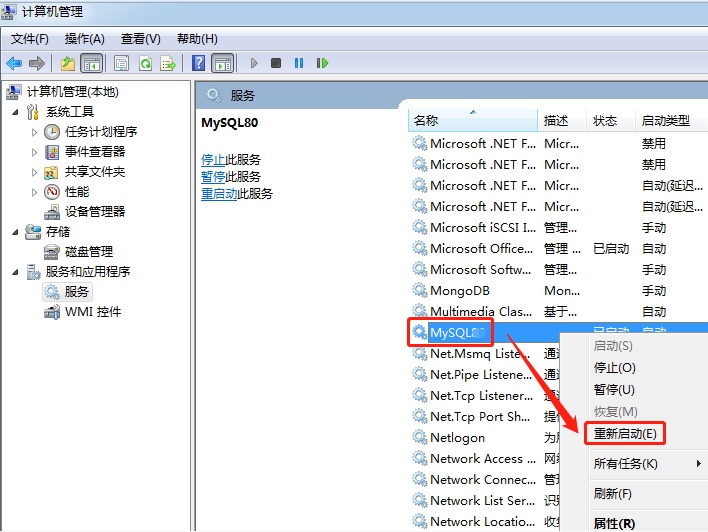Select 性能 in the tree
This screenshot has height=532, width=708.
pos(77,192)
